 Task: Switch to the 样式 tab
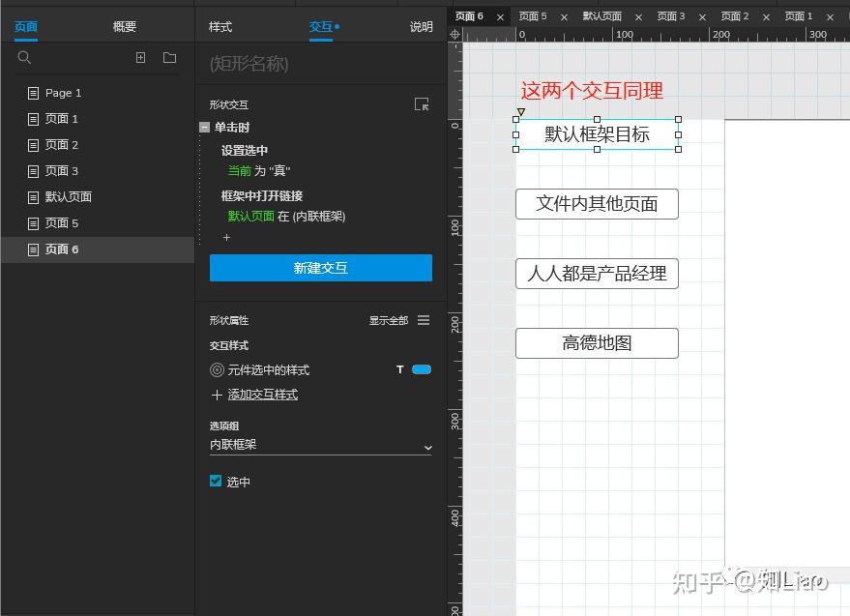coord(220,26)
